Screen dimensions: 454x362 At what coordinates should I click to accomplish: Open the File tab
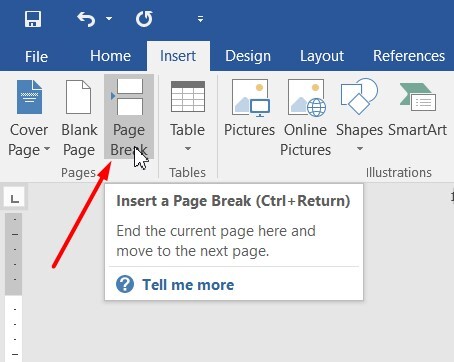click(x=36, y=56)
